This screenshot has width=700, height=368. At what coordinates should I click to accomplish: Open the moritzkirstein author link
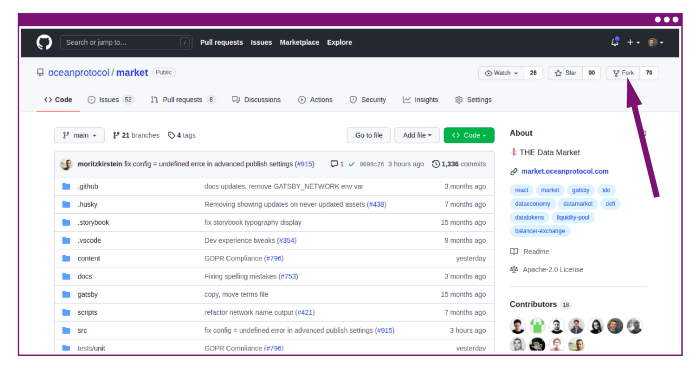100,164
